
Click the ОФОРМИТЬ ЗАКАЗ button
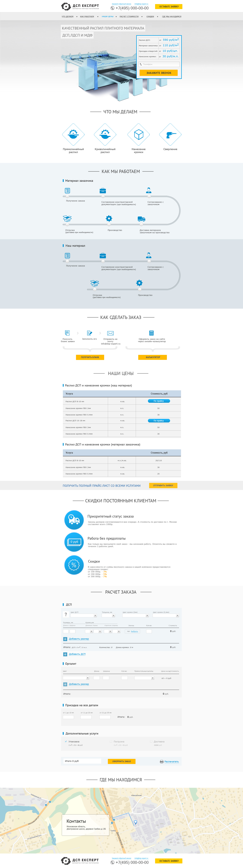122,761
